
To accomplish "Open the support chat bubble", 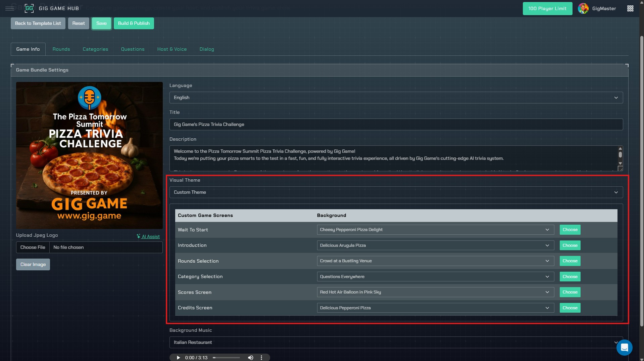I will click(624, 348).
